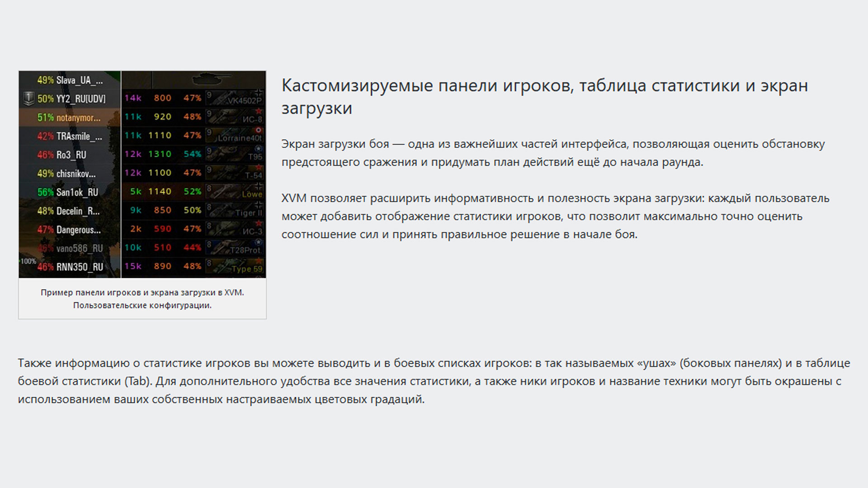Click the 56% win rate of San1ok_RU
This screenshot has width=868, height=488.
pyautogui.click(x=46, y=192)
